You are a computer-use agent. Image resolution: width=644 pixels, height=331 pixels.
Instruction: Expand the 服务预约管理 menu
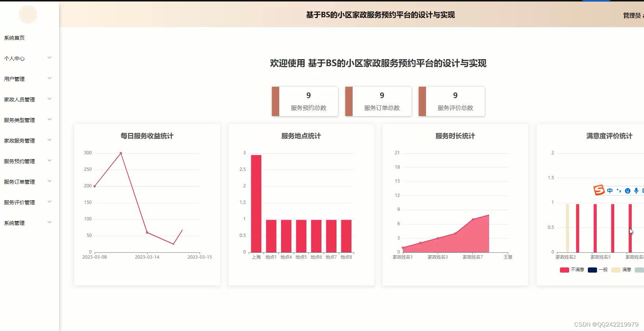pos(19,161)
